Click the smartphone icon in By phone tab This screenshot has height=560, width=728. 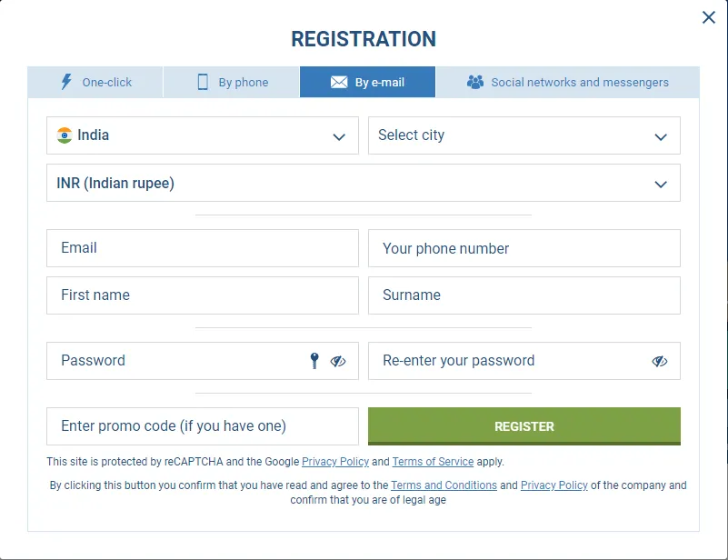(x=203, y=82)
